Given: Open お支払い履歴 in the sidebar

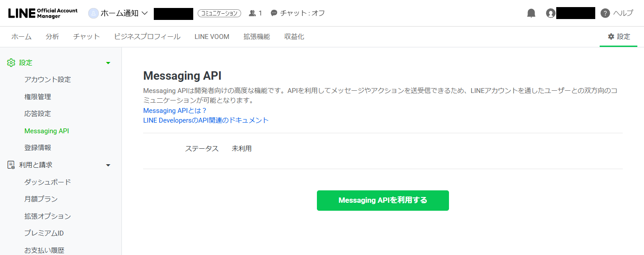Looking at the screenshot, I should [x=44, y=250].
